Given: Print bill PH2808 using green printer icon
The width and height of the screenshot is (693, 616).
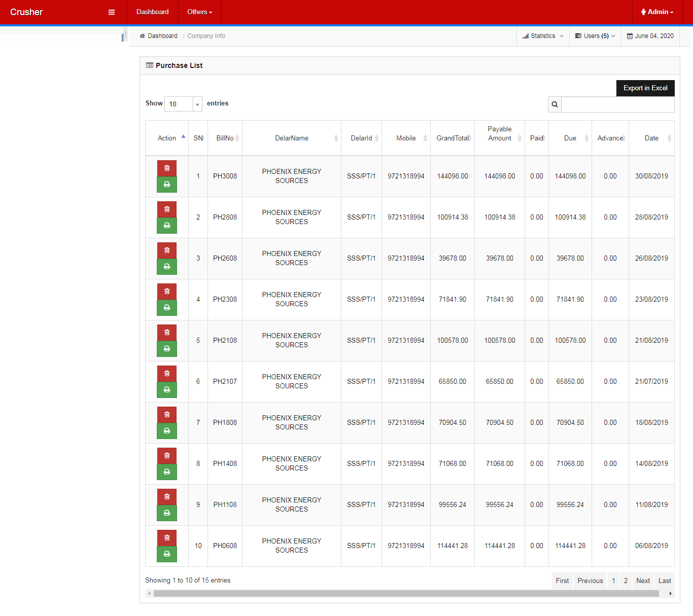Looking at the screenshot, I should 167,226.
